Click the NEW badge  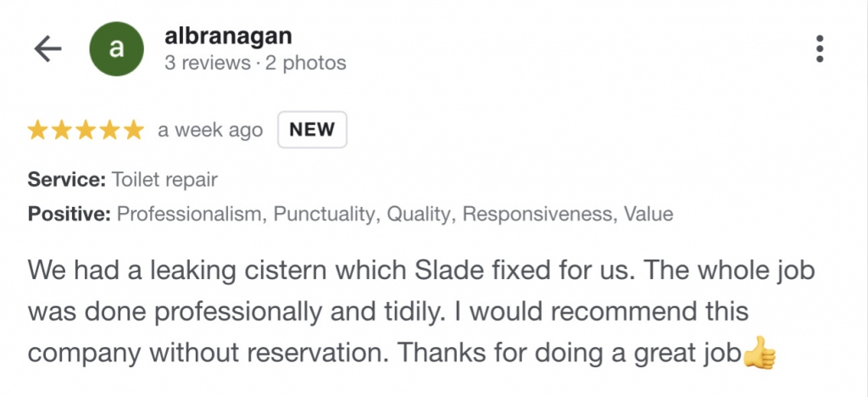click(x=312, y=130)
